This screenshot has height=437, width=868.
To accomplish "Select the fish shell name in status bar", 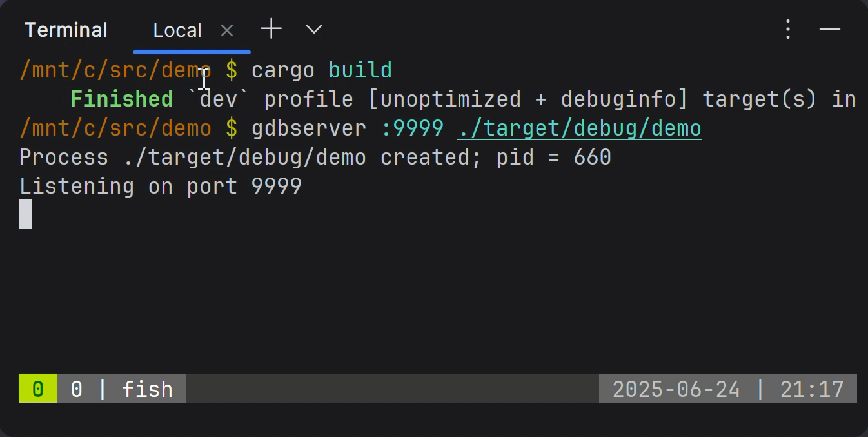I will click(x=147, y=389).
